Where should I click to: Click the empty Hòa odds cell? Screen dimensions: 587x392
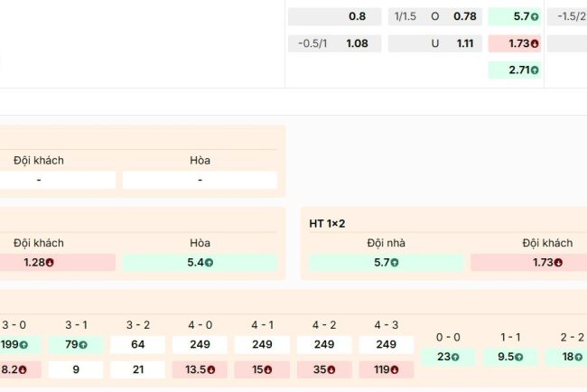pos(200,180)
